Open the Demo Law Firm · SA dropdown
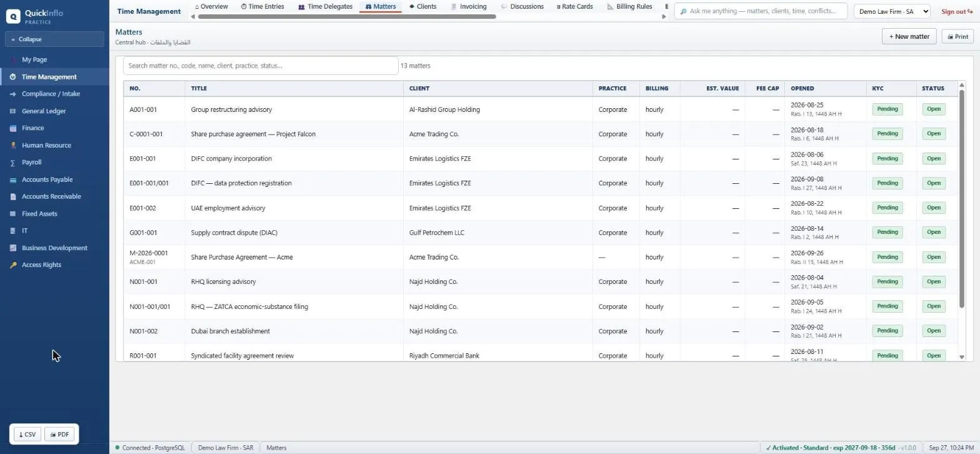 point(892,11)
